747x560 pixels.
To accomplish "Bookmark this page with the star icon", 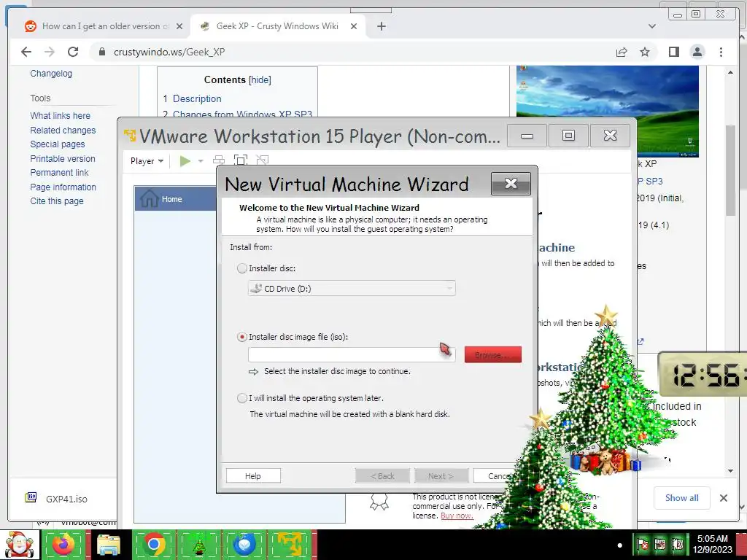I will click(x=645, y=52).
